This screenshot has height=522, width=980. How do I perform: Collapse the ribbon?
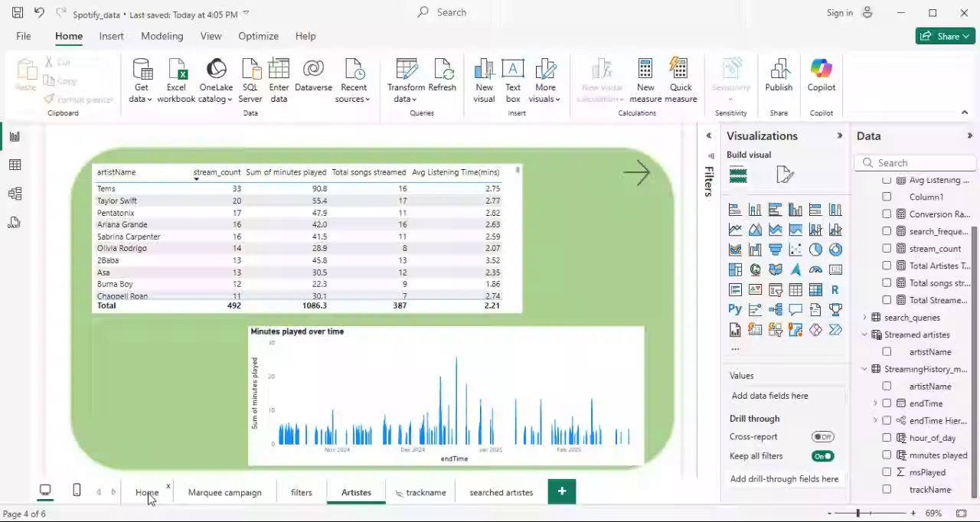965,113
